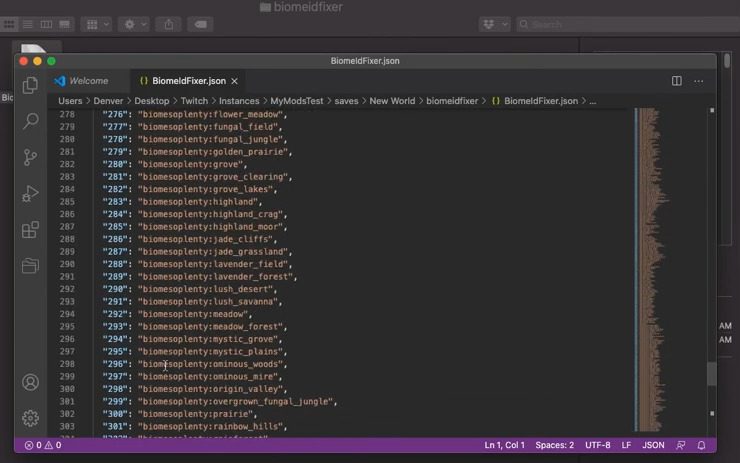The image size is (740, 463).
Task: Click the text biomesoplenty:jade_cliffs
Action: [x=207, y=239]
